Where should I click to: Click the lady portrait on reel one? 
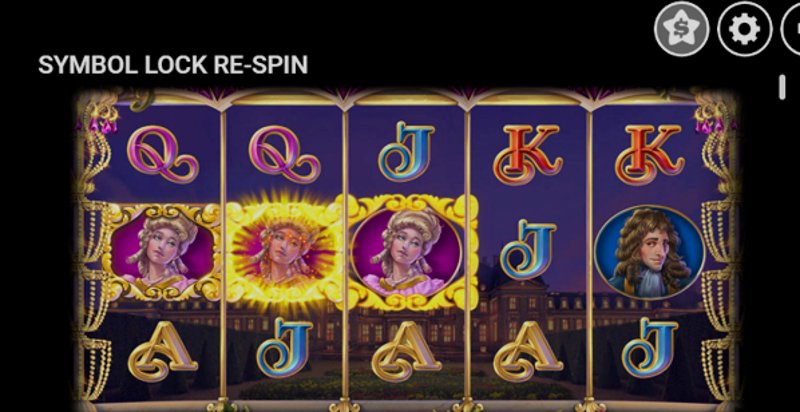point(162,252)
